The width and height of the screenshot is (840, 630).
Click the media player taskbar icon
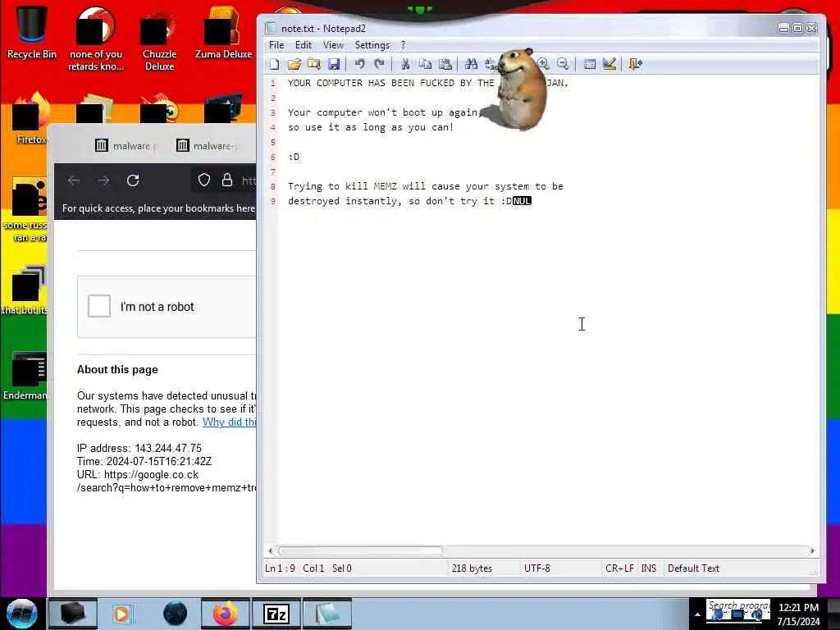point(121,614)
